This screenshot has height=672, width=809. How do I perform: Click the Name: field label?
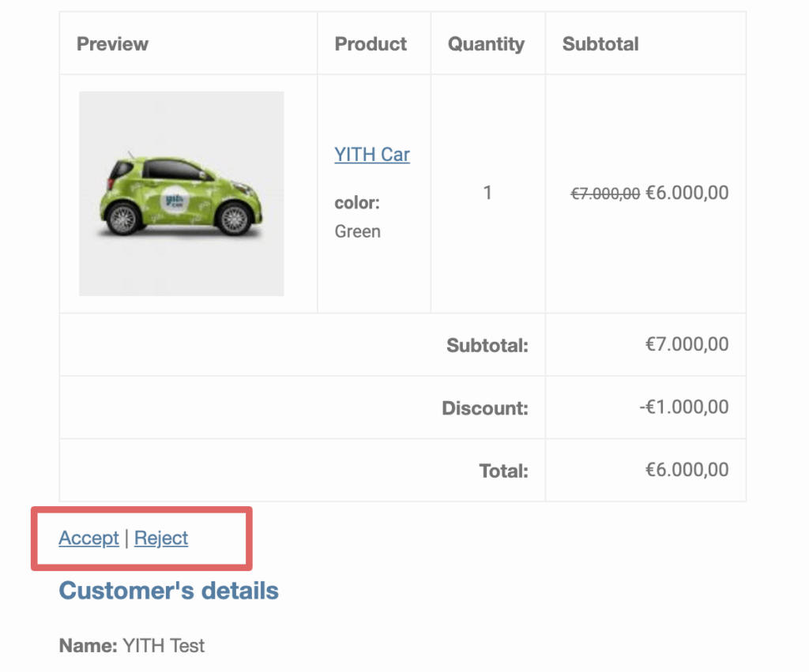(88, 646)
